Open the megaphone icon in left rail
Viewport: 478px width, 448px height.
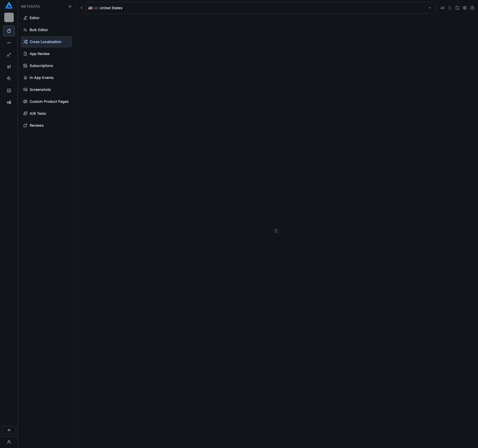(9, 67)
